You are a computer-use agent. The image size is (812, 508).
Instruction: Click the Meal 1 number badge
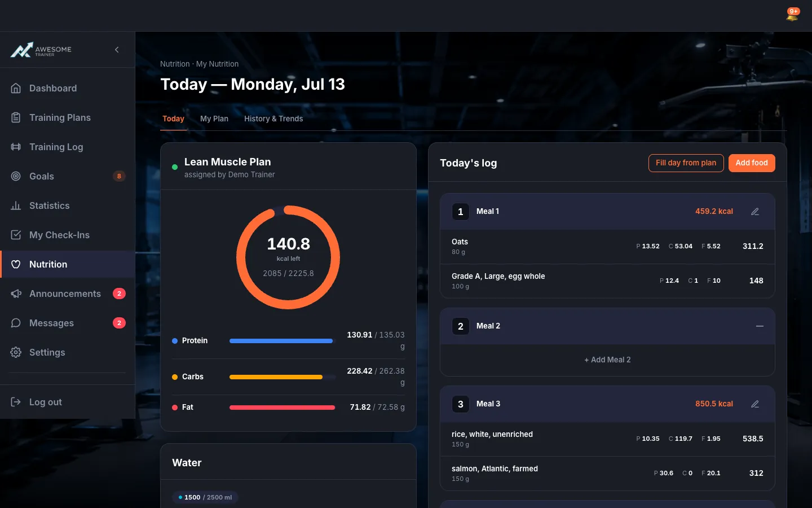click(x=461, y=212)
